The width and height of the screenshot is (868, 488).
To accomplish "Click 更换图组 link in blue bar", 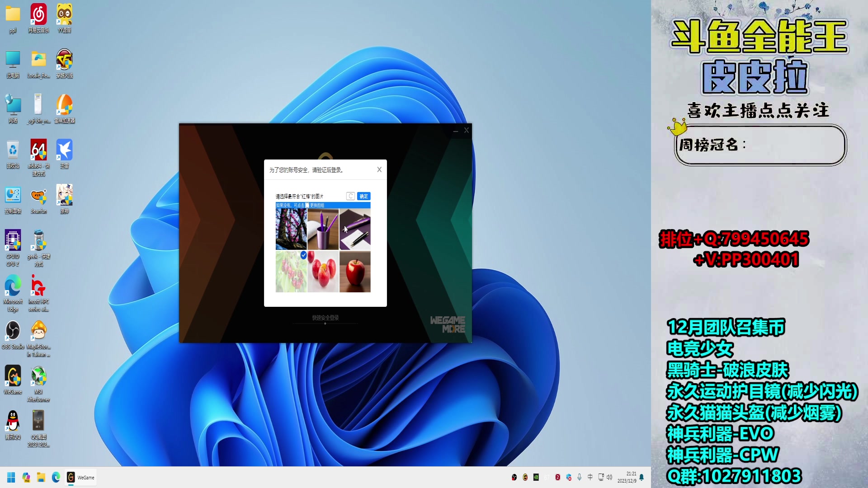I will pyautogui.click(x=316, y=205).
